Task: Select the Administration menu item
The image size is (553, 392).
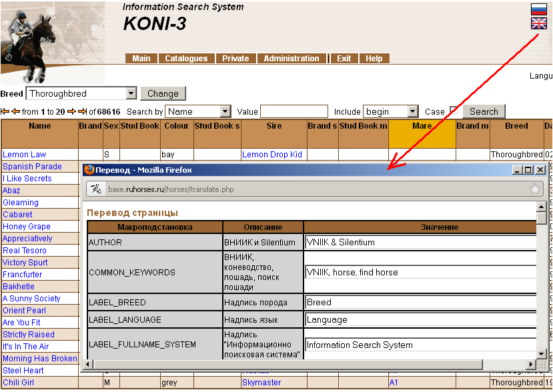Action: coord(291,59)
